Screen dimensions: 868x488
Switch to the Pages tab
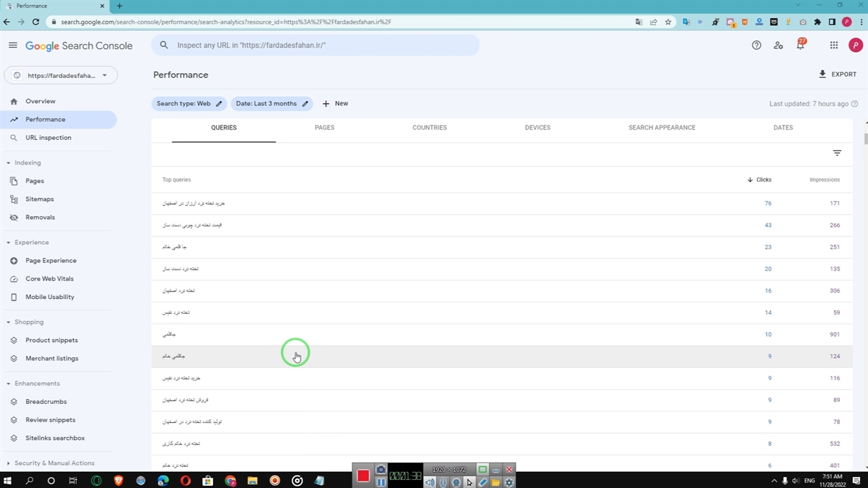(324, 127)
